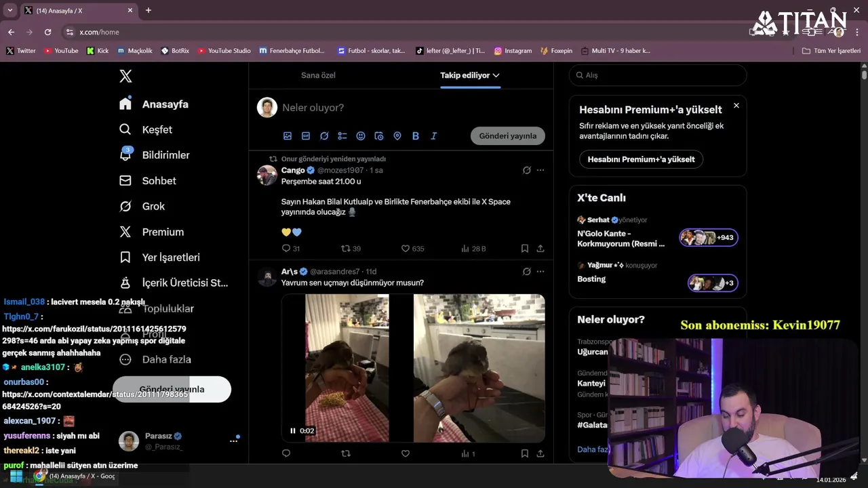Repost Ar\s post
The height and width of the screenshot is (488, 868).
[345, 453]
